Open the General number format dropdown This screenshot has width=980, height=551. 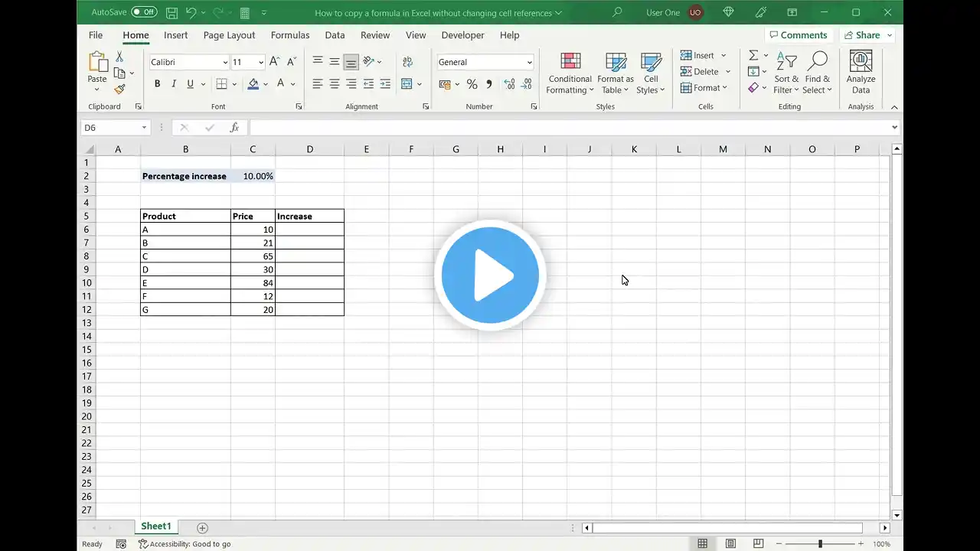point(529,63)
